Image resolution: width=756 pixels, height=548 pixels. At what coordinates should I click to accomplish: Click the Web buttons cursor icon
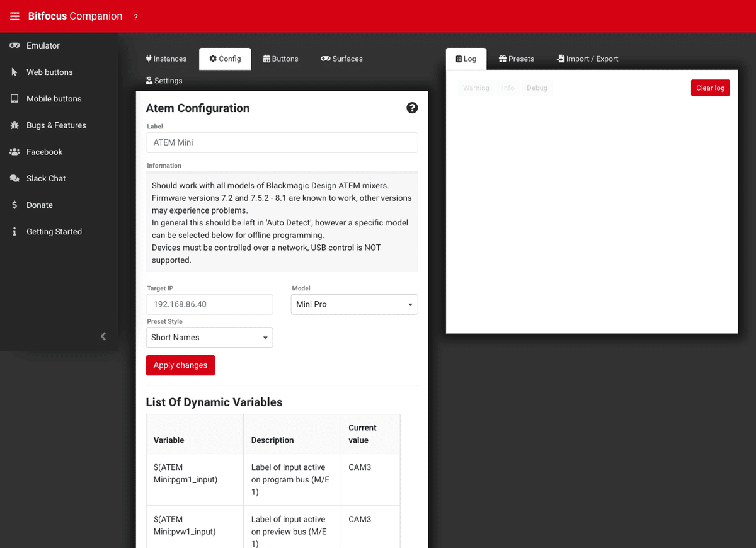click(14, 72)
